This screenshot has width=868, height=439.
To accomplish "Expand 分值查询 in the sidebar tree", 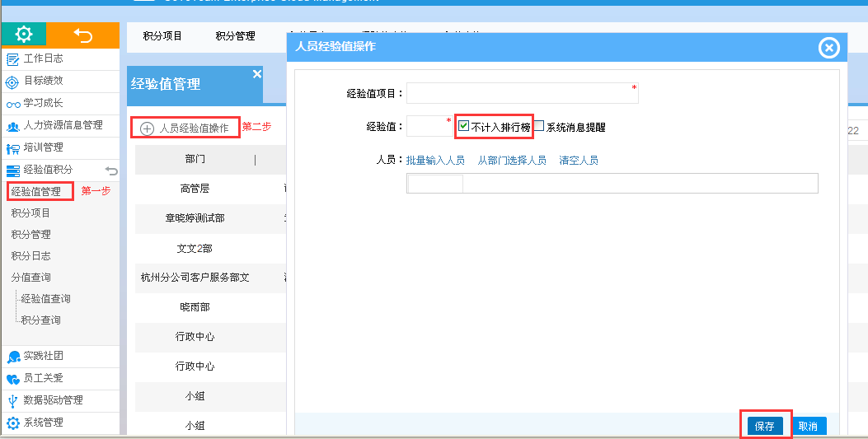I will (x=31, y=277).
